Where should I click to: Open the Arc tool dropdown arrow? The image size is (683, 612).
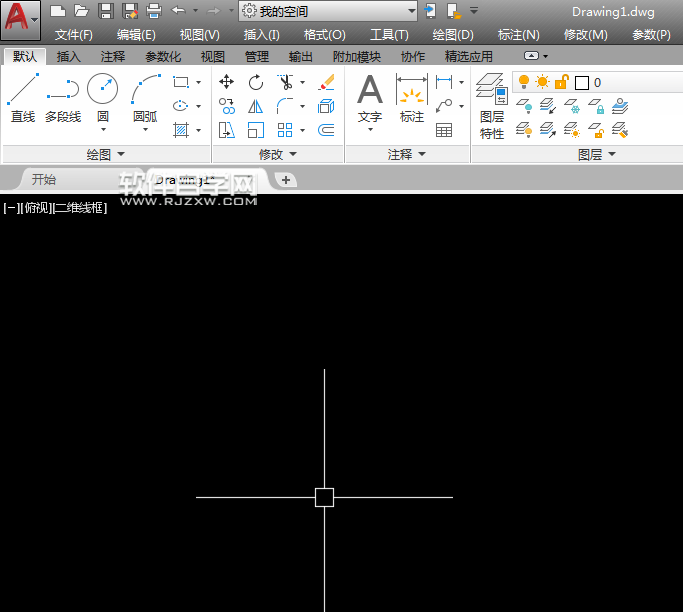click(145, 130)
